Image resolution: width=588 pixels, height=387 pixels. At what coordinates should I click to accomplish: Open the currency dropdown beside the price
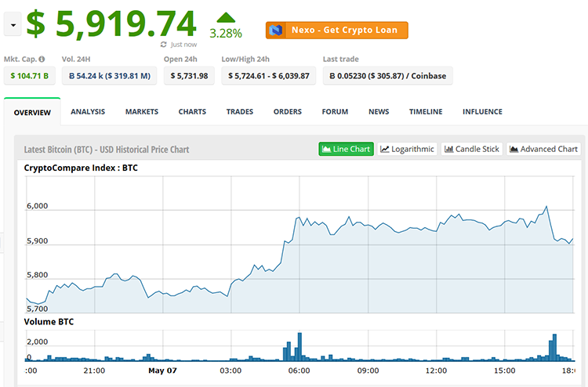point(13,25)
